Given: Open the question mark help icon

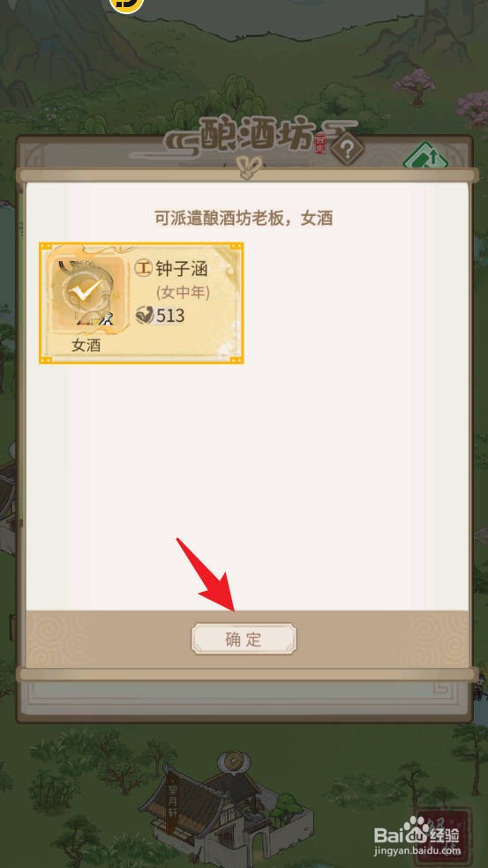Looking at the screenshot, I should click(348, 148).
